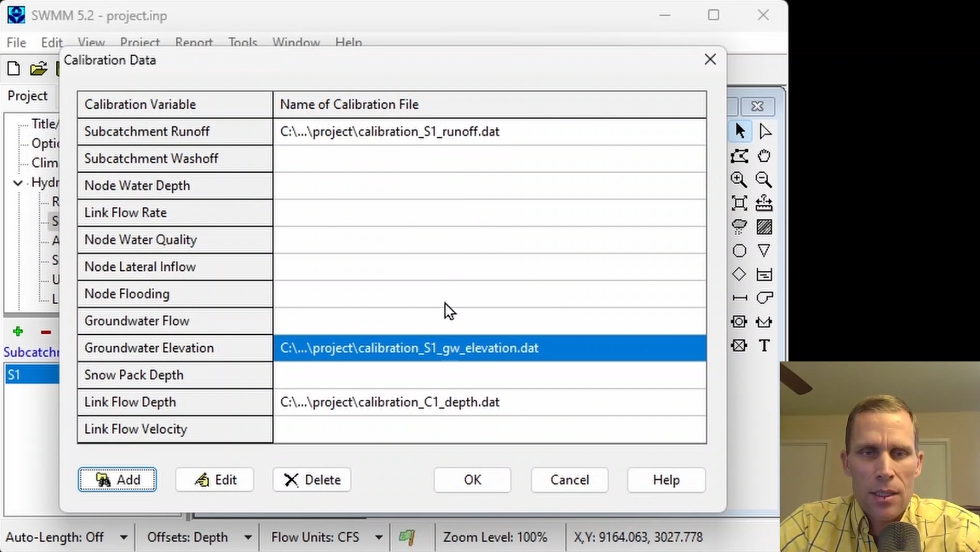Open the Auto-Length dropdown arrow
The image size is (980, 552).
(x=123, y=537)
